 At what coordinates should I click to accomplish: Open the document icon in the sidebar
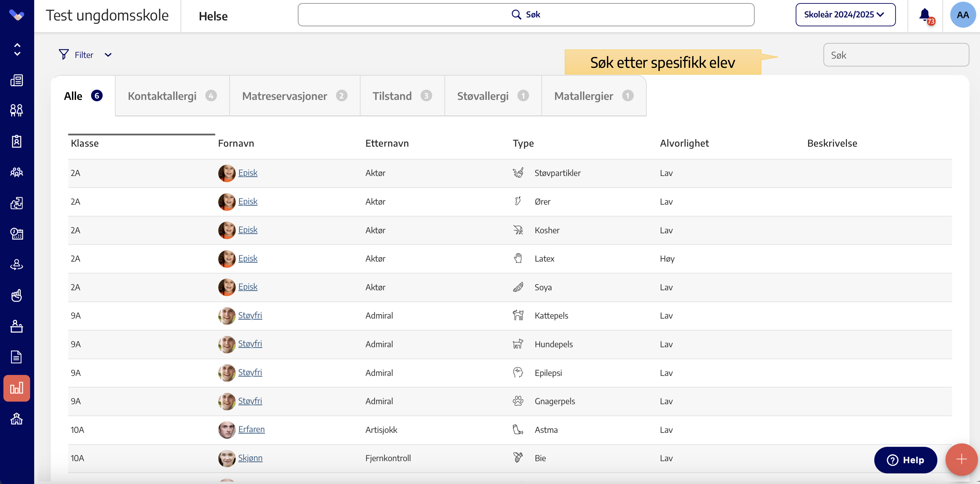17,357
